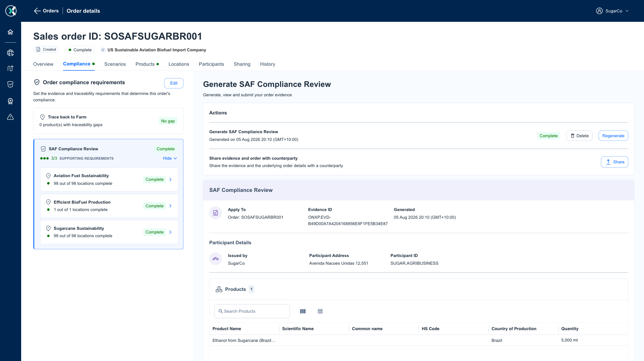Screen dimensions: 644x361
Task: Open the map icon in sidebar
Action: (x=10, y=68)
